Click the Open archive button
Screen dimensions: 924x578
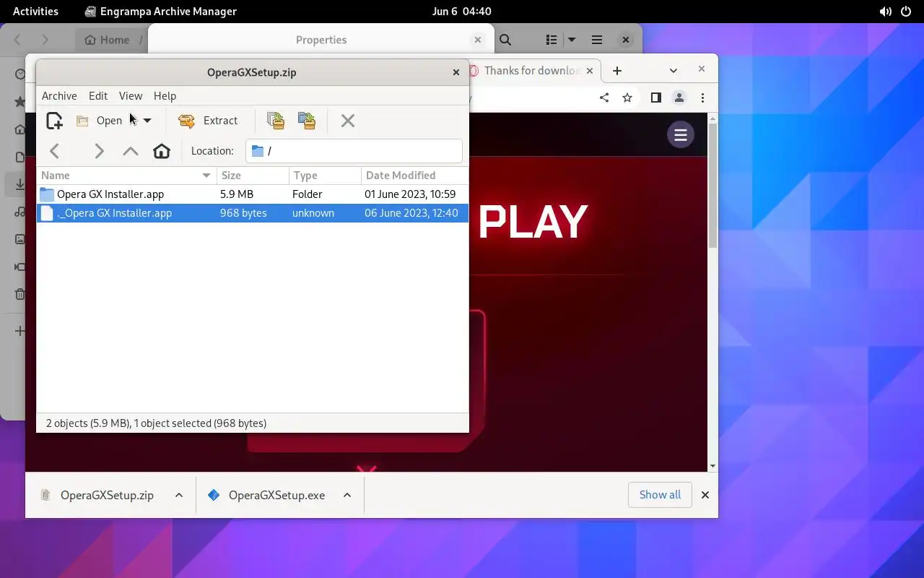pyautogui.click(x=100, y=121)
